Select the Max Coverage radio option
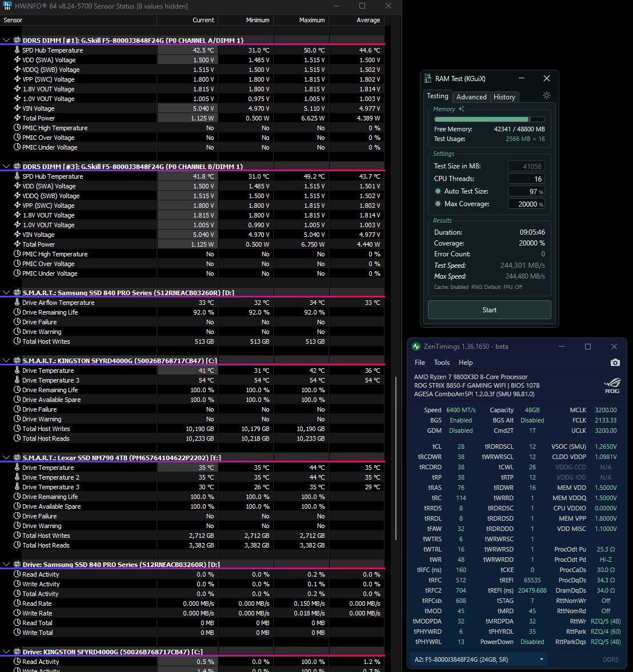 pos(438,204)
